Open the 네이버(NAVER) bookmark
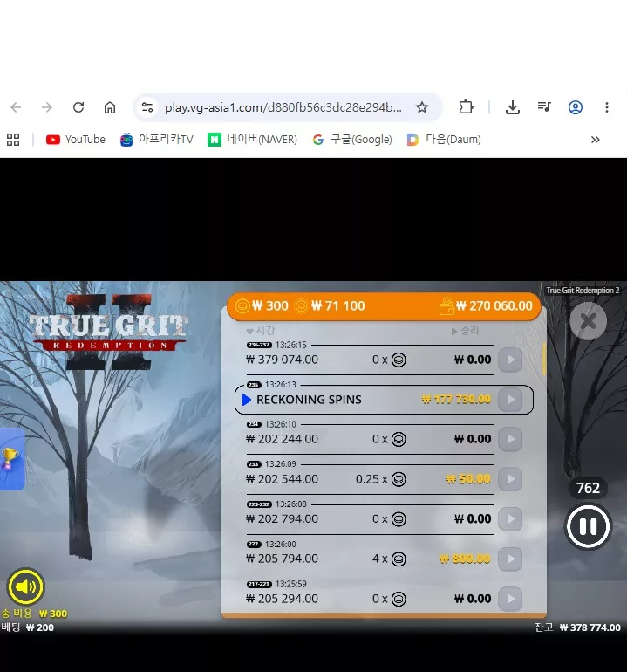627x672 pixels. 252,140
